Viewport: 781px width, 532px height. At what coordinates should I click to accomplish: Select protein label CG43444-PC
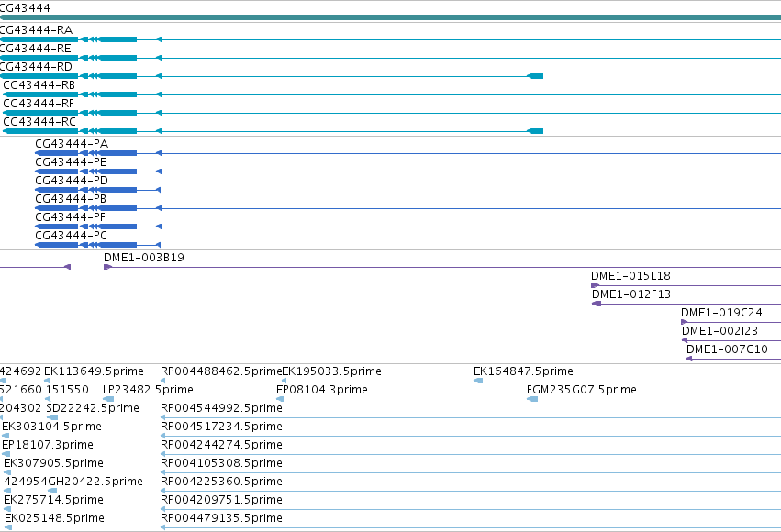[x=72, y=236]
